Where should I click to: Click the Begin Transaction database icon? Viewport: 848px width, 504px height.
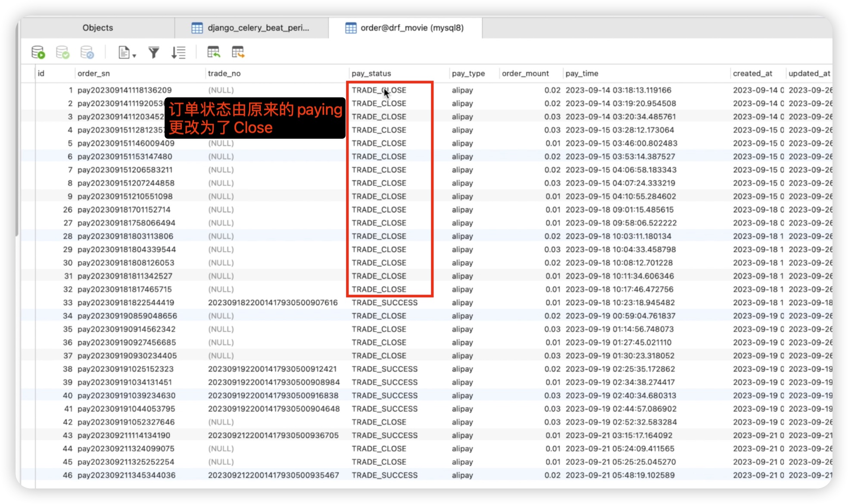(x=38, y=53)
